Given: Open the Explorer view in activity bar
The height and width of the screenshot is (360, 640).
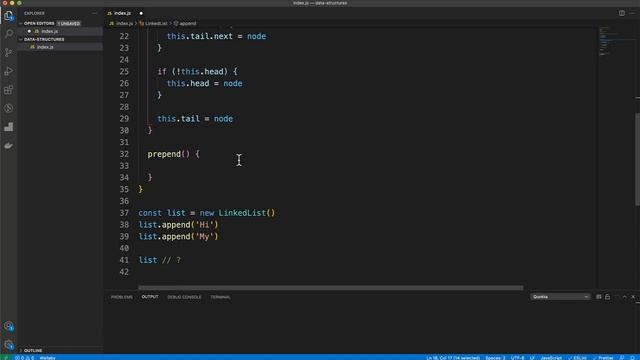Looking at the screenshot, I should pyautogui.click(x=9, y=16).
